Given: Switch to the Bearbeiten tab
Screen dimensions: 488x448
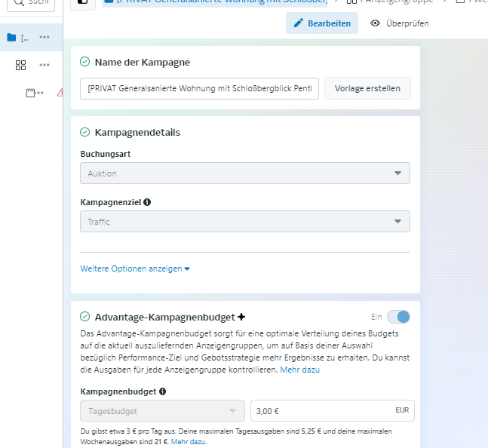Looking at the screenshot, I should coord(322,23).
